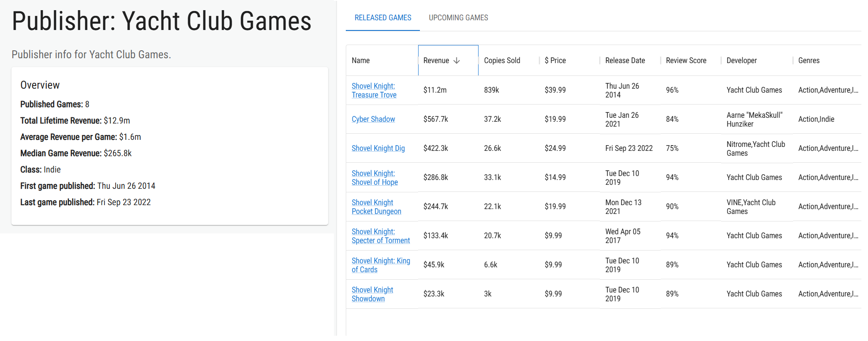
Task: Open the Cyber Shadow game link
Action: [x=373, y=119]
